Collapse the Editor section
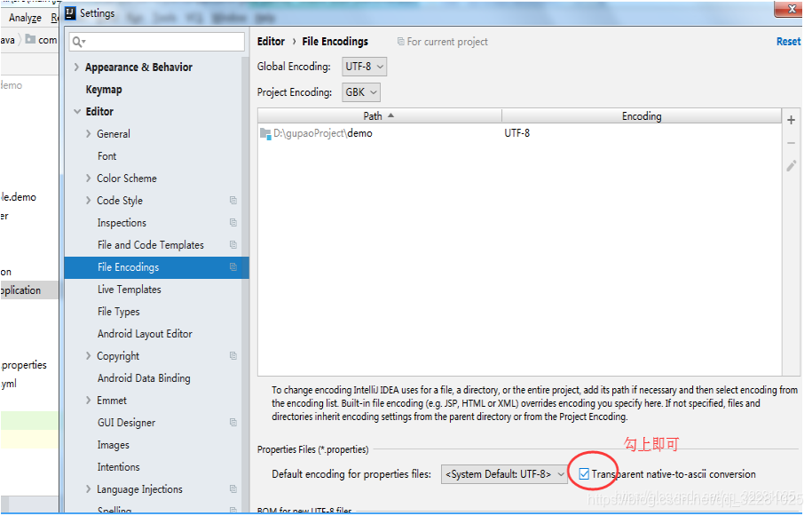This screenshot has height=516, width=812. point(76,111)
